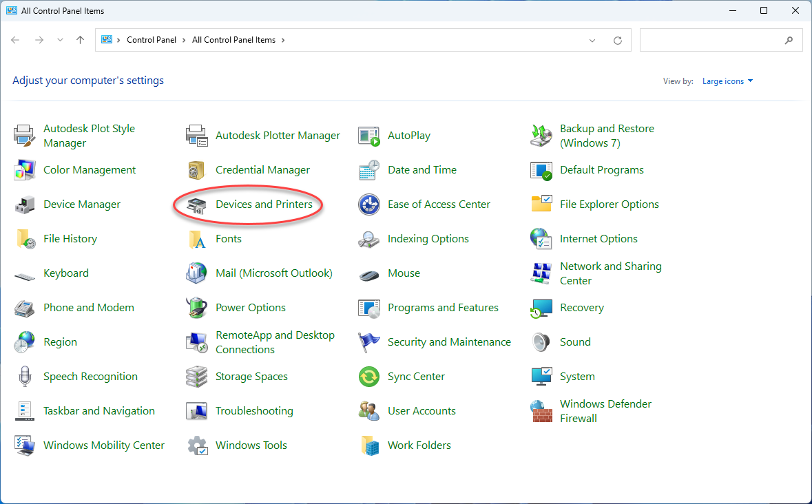Expand the View by Large icons dropdown

point(727,81)
